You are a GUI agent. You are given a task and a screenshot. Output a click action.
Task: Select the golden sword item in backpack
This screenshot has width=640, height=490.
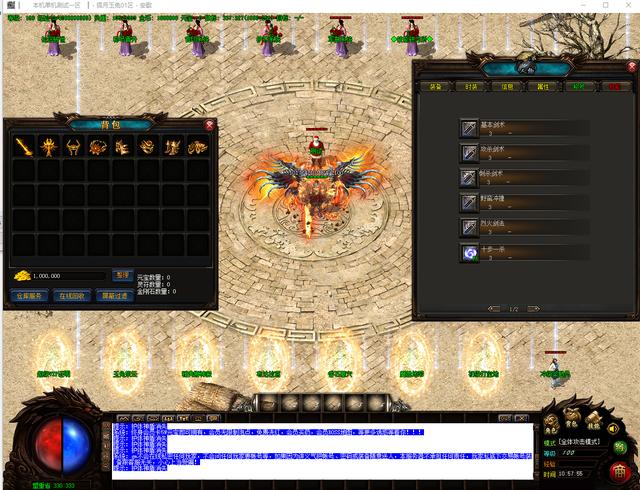[x=24, y=146]
